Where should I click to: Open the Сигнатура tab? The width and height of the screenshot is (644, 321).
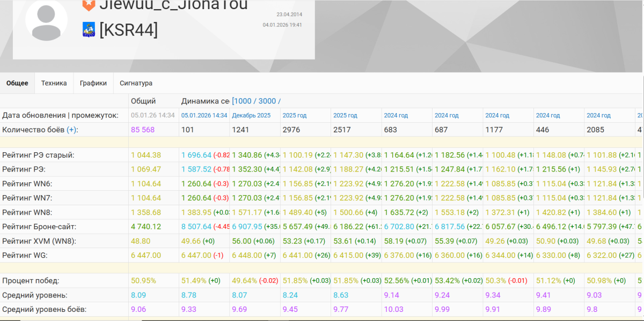coord(136,83)
